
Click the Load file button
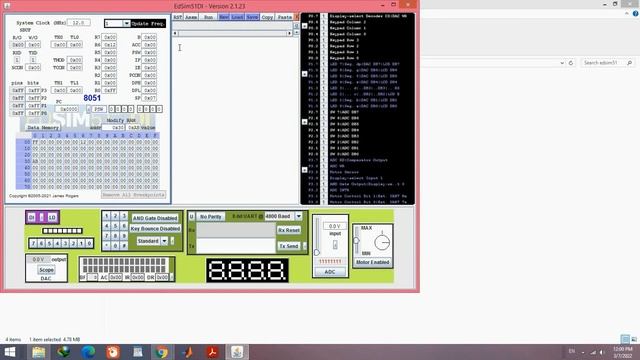tap(238, 17)
